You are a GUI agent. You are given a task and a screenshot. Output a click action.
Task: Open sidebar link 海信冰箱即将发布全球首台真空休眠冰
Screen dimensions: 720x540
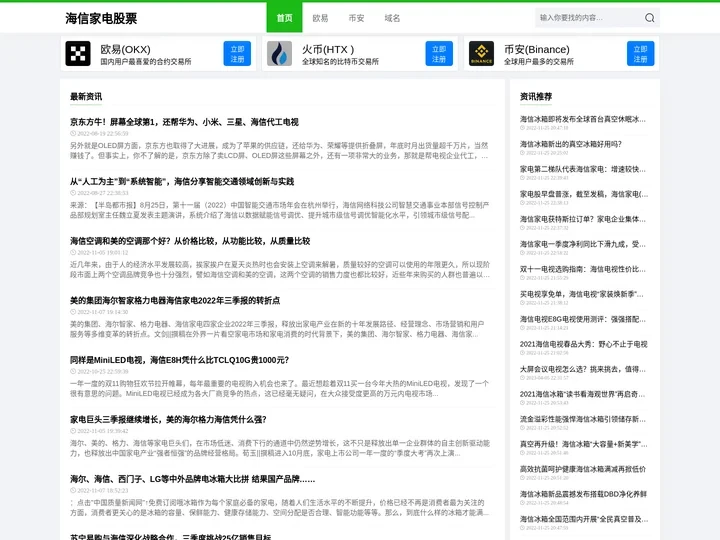[583, 119]
